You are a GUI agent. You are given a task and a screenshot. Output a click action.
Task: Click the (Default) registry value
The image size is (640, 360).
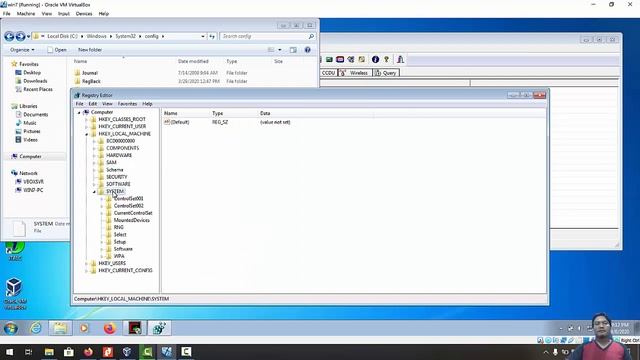180,122
